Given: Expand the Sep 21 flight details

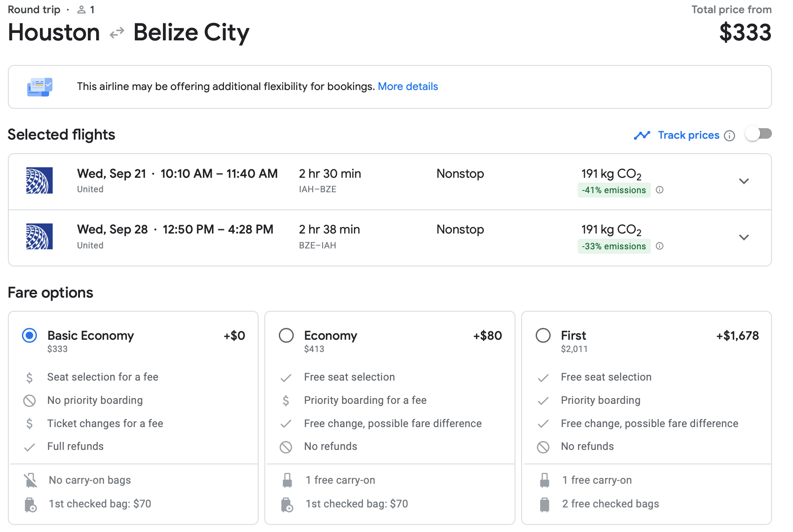Looking at the screenshot, I should tap(744, 181).
